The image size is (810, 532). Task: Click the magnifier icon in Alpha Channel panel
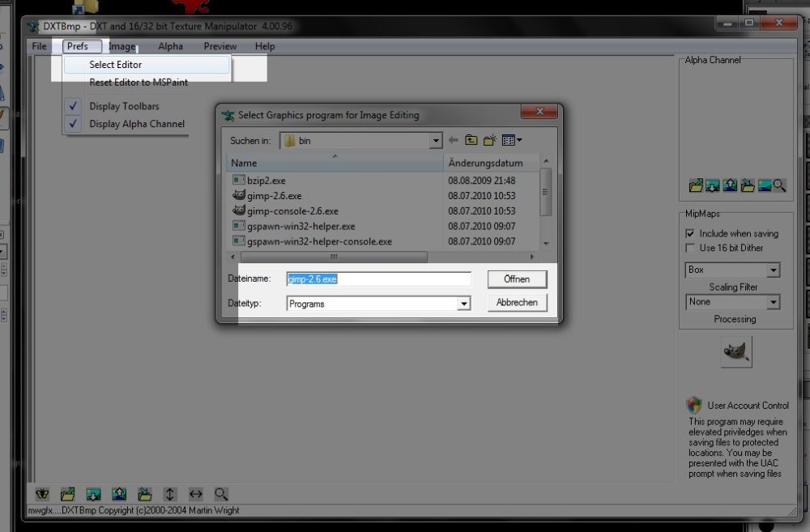pos(779,185)
